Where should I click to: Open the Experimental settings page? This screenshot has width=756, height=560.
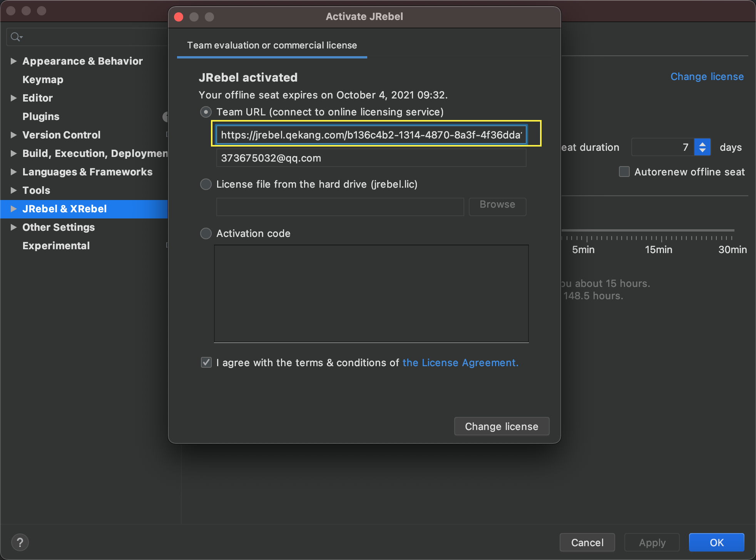(x=56, y=246)
